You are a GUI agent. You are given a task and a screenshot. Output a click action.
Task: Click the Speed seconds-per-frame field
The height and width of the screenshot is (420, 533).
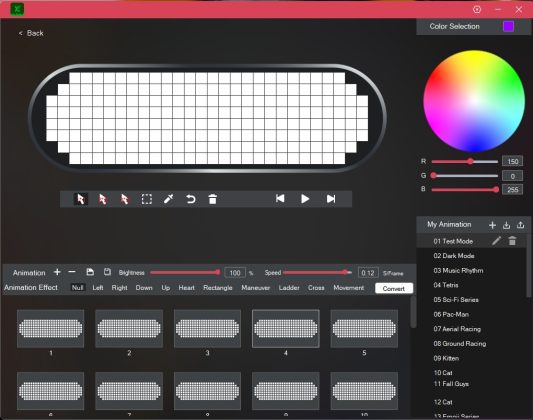click(368, 273)
